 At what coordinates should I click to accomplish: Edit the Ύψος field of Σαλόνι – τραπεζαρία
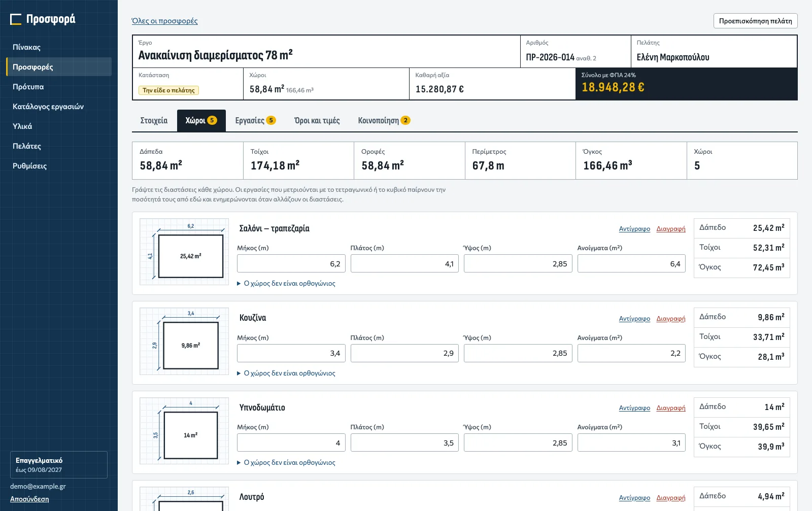(518, 264)
